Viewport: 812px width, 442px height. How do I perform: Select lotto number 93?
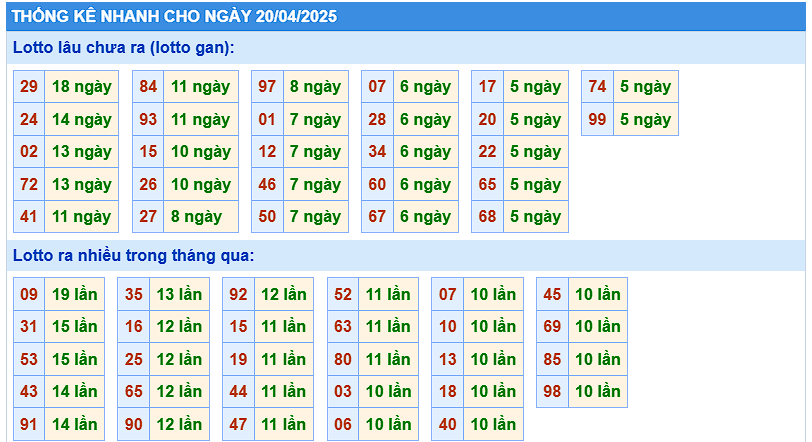[x=148, y=120]
